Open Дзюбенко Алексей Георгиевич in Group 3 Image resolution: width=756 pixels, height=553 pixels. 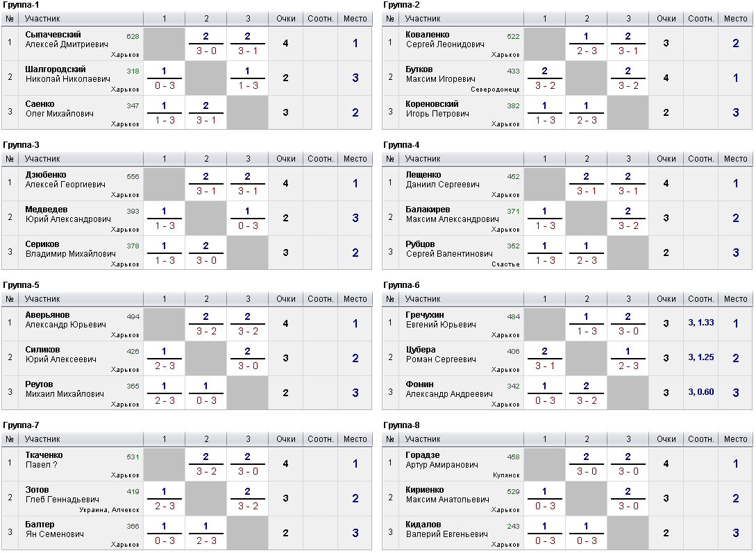(x=65, y=180)
